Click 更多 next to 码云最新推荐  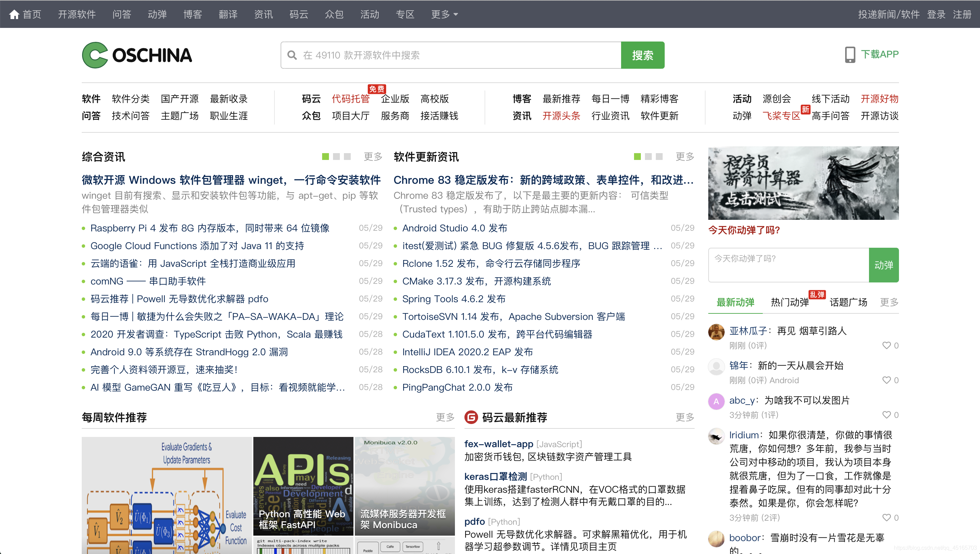click(685, 418)
